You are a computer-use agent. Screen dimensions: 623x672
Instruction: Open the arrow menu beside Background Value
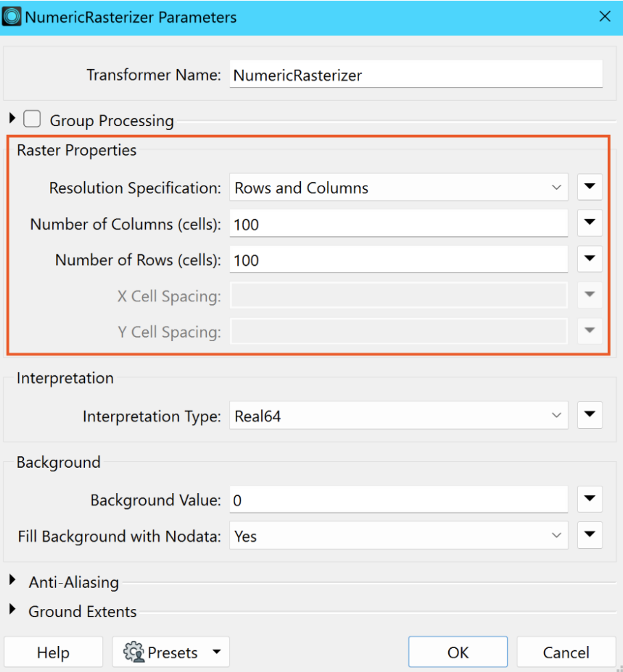click(x=589, y=499)
